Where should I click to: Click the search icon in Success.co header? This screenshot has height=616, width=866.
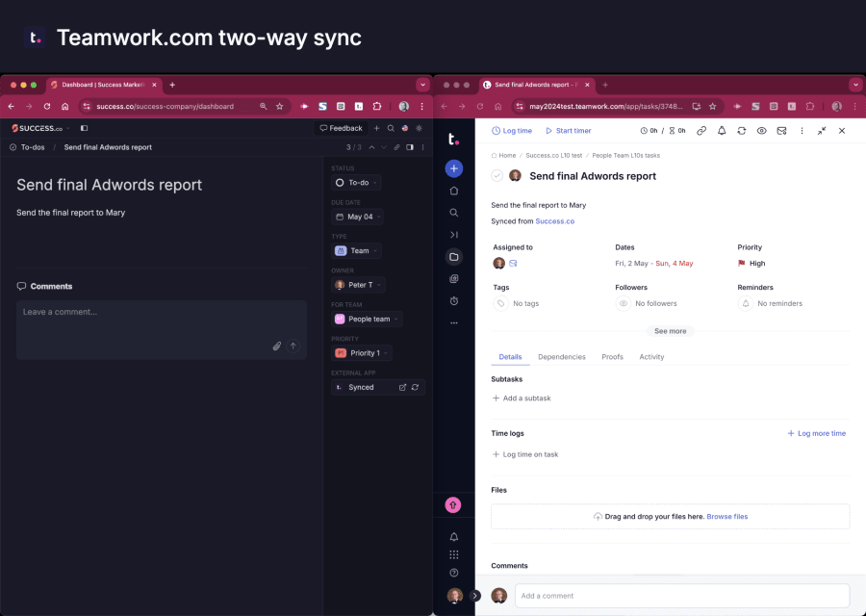391,128
